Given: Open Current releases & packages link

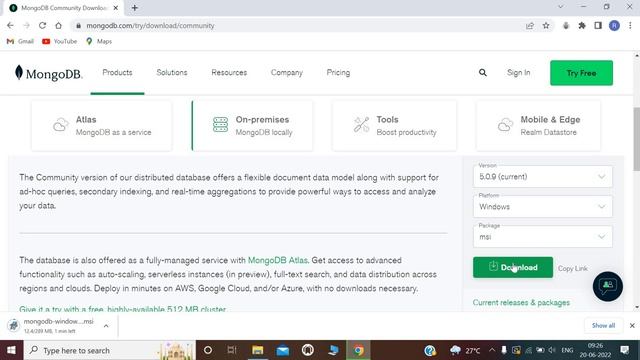Looking at the screenshot, I should [x=521, y=302].
